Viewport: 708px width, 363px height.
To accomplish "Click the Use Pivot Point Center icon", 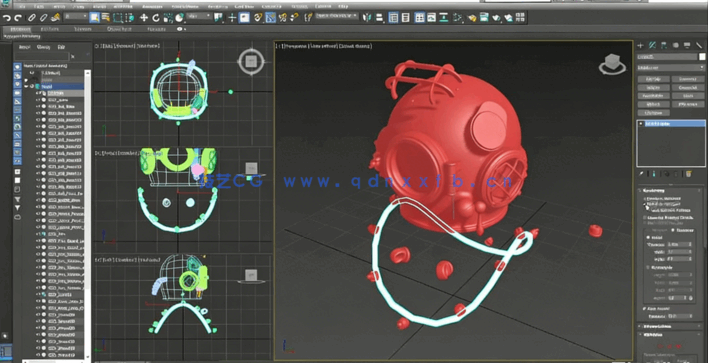I will point(218,18).
